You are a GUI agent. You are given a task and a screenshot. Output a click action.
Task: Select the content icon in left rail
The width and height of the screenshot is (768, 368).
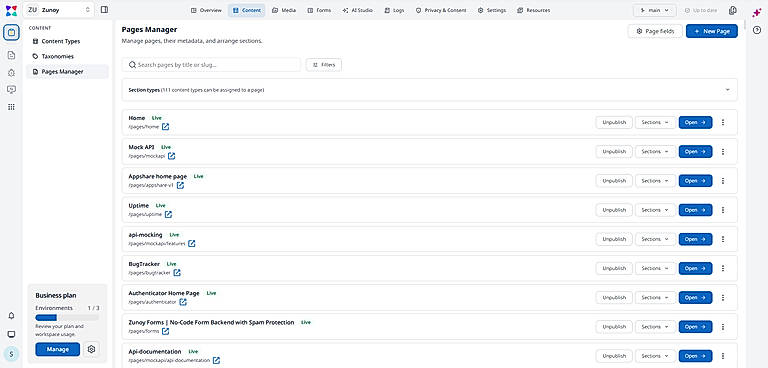[11, 33]
